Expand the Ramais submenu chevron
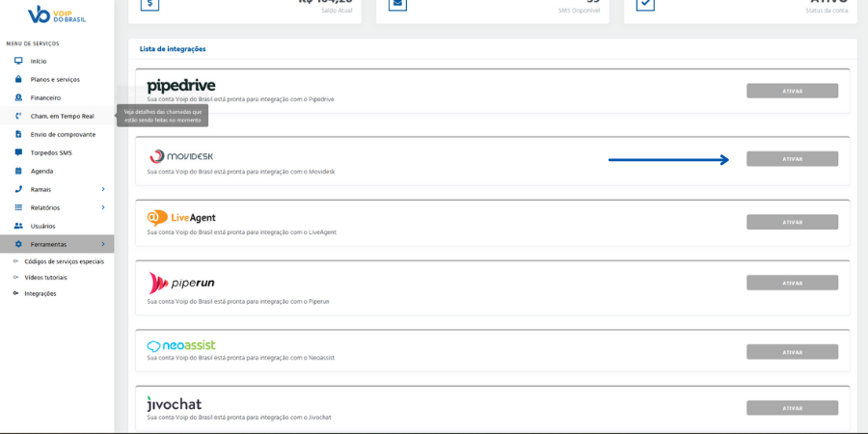The image size is (868, 434). [x=103, y=189]
